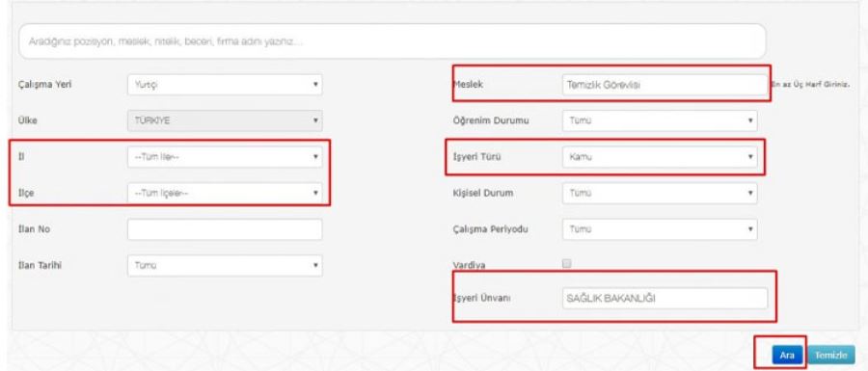The image size is (868, 371).
Task: Open the Öğrenim Durumu dropdown
Action: pos(660,120)
